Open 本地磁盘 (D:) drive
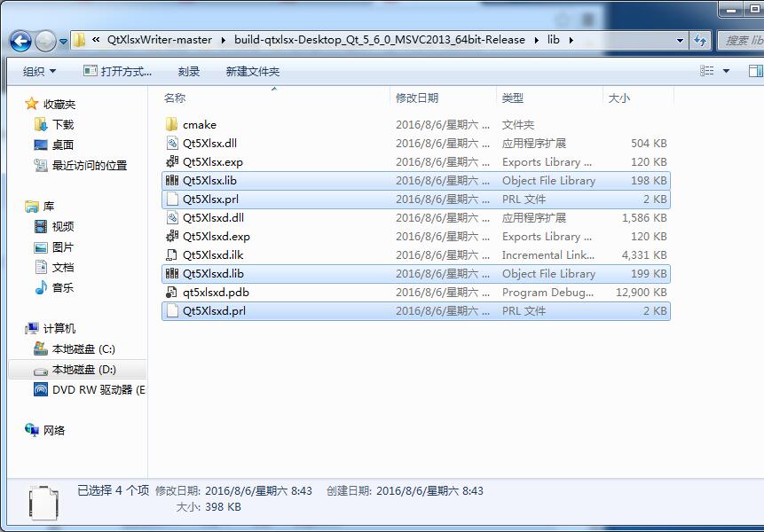 [83, 370]
